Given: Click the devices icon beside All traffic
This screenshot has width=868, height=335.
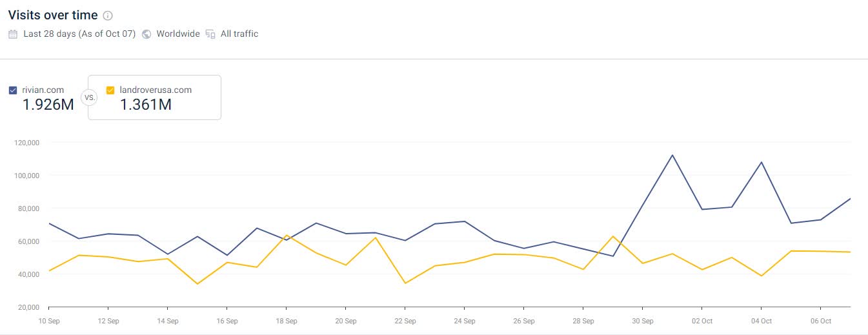Looking at the screenshot, I should (x=210, y=34).
